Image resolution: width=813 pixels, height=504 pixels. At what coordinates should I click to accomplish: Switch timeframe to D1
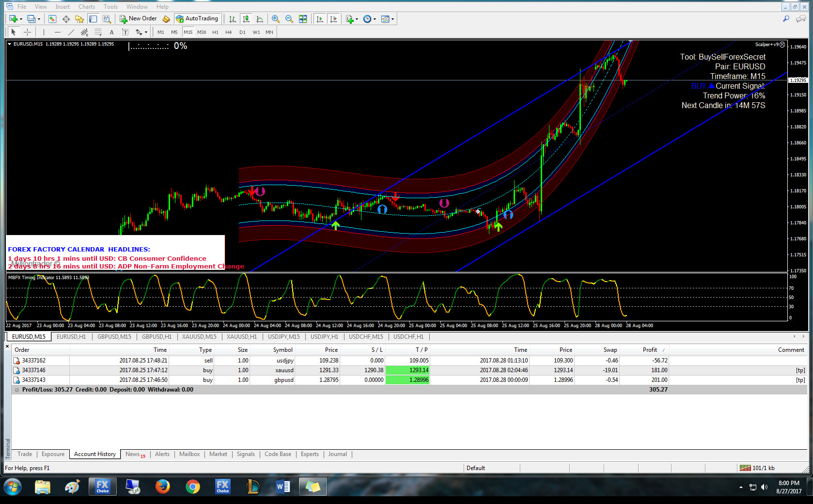[x=242, y=32]
